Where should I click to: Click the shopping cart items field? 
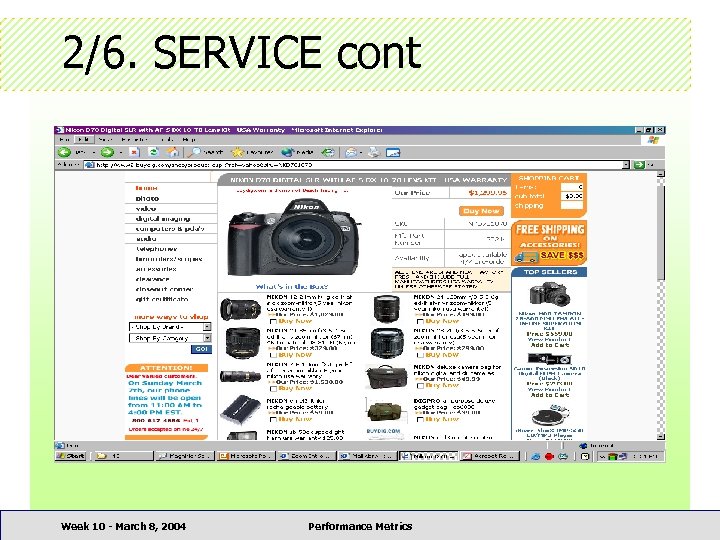click(572, 187)
